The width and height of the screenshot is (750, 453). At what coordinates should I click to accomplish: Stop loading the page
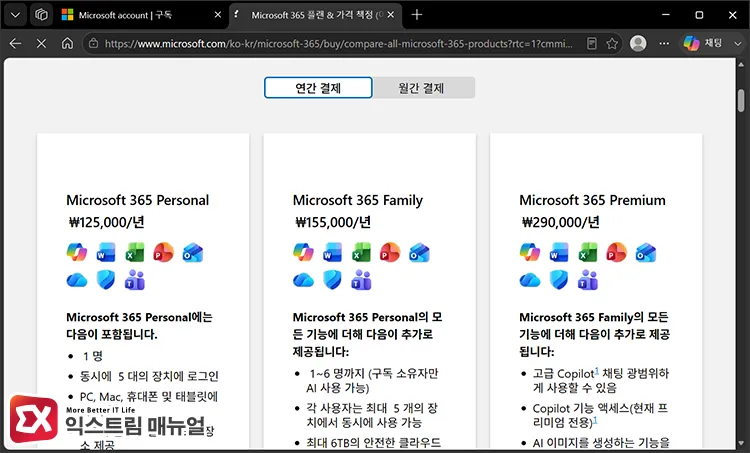pyautogui.click(x=42, y=44)
